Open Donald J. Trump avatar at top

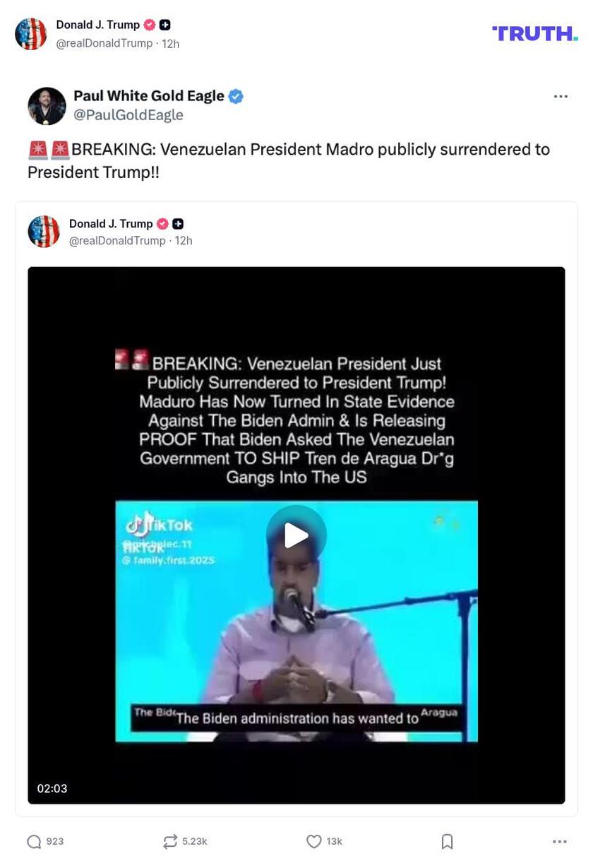click(x=31, y=34)
